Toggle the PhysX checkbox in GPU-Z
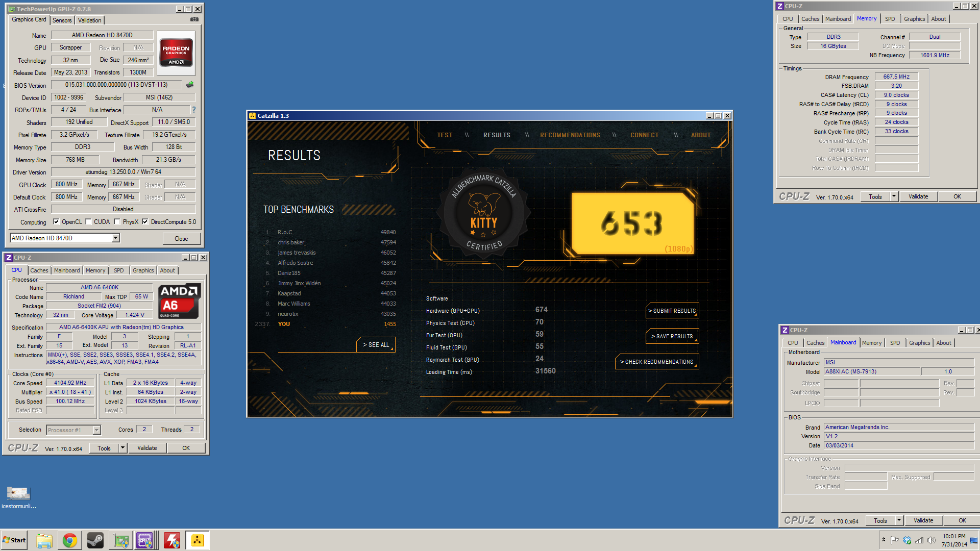The image size is (980, 551). pyautogui.click(x=117, y=222)
